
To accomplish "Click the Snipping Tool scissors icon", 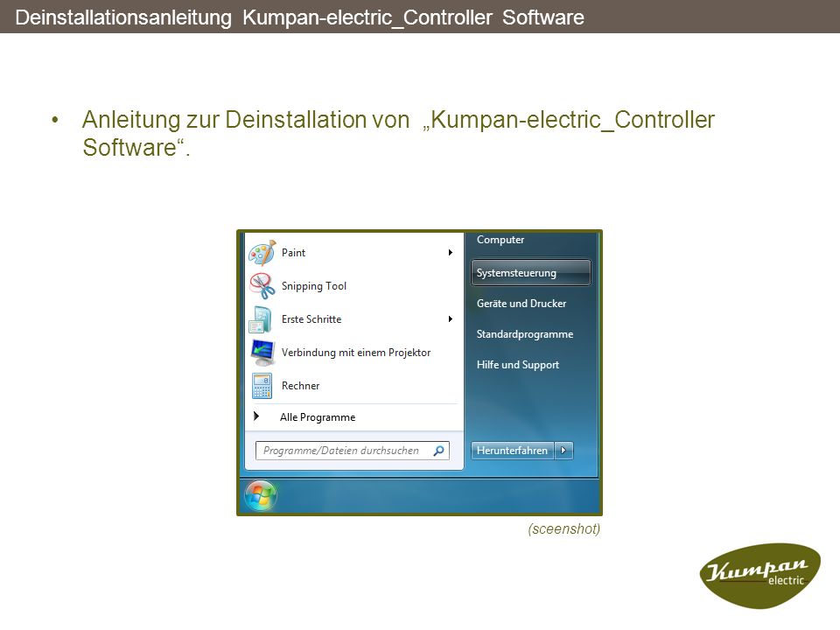I will [262, 286].
